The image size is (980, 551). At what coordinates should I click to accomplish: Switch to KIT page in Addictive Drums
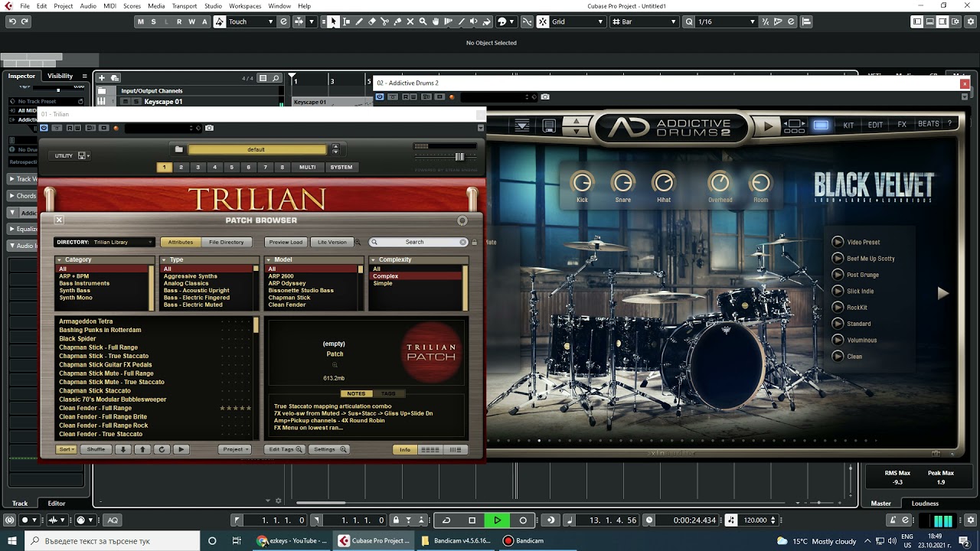tap(848, 125)
